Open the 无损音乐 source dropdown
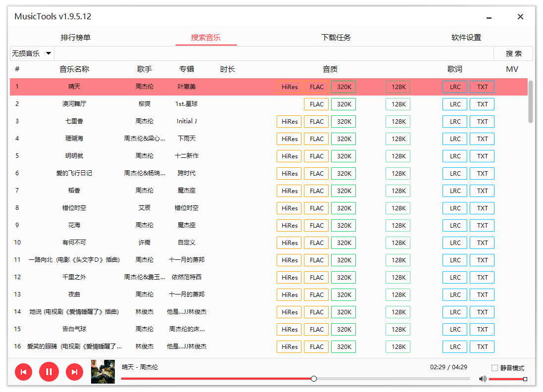Viewport: 543px width, 392px height. point(32,53)
